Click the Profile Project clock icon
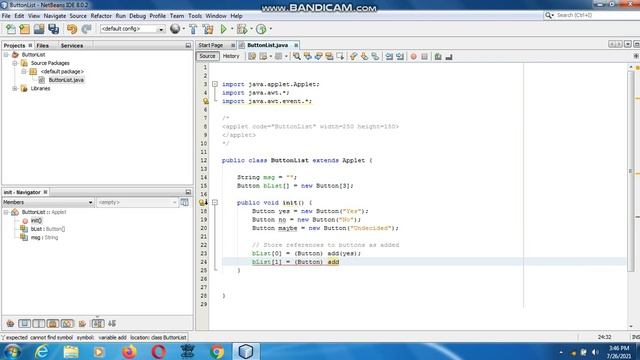640x360 pixels. 261,29
